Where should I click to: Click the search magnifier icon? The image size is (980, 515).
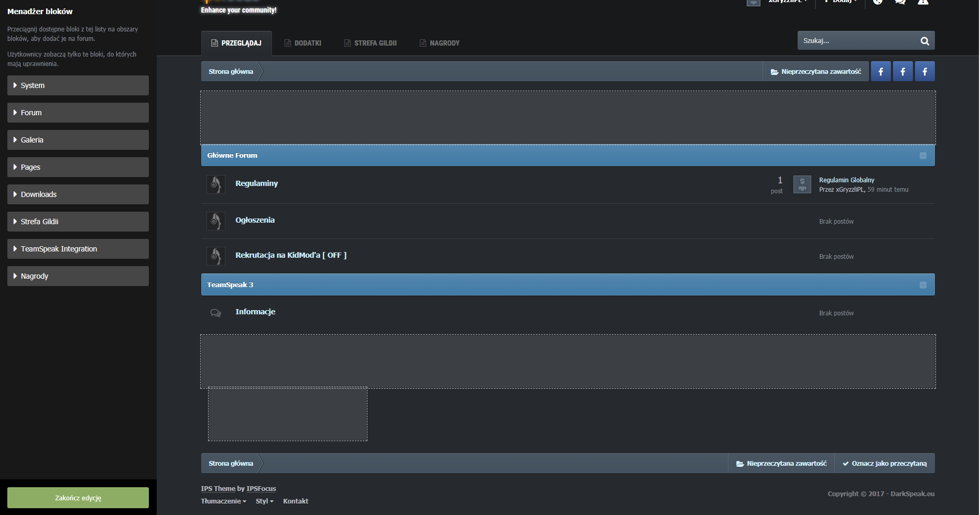(x=924, y=41)
